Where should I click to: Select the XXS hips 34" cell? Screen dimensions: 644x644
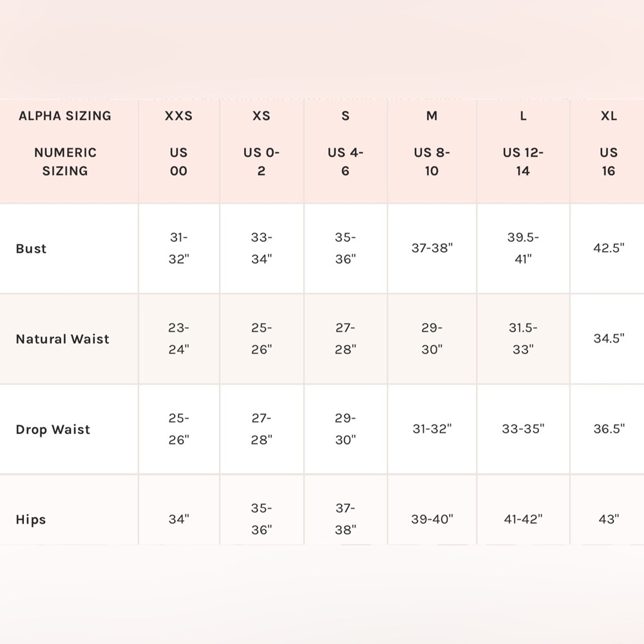pos(178,510)
